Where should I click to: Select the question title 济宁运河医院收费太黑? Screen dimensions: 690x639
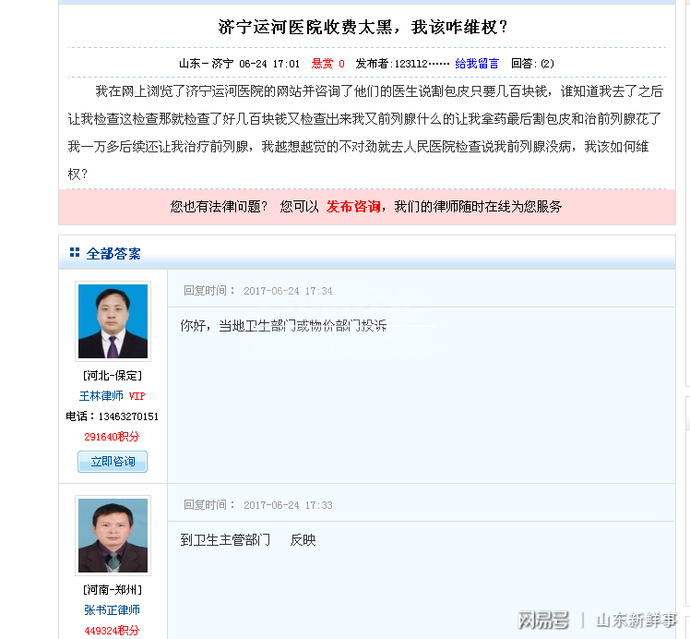(x=362, y=27)
